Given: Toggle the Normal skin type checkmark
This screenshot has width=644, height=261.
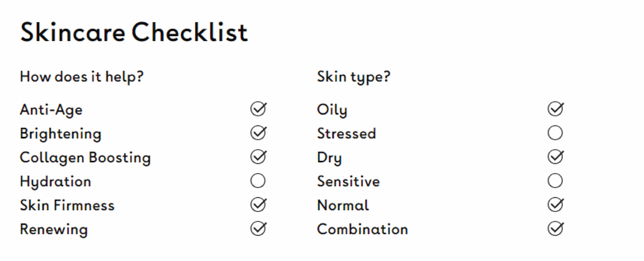Looking at the screenshot, I should pos(555,205).
